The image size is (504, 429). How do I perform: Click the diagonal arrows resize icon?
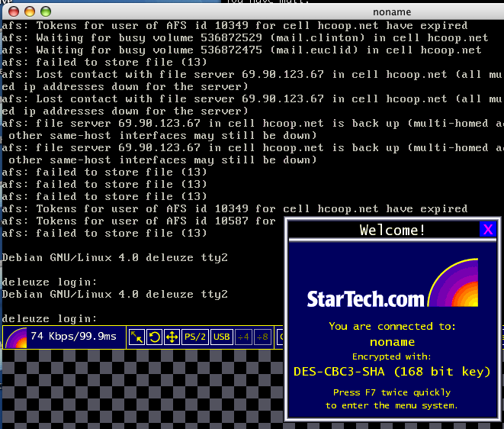point(136,337)
